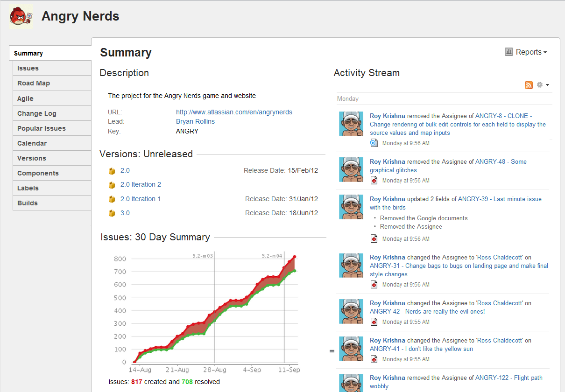Open the Versions tab
The image size is (565, 392).
point(52,158)
